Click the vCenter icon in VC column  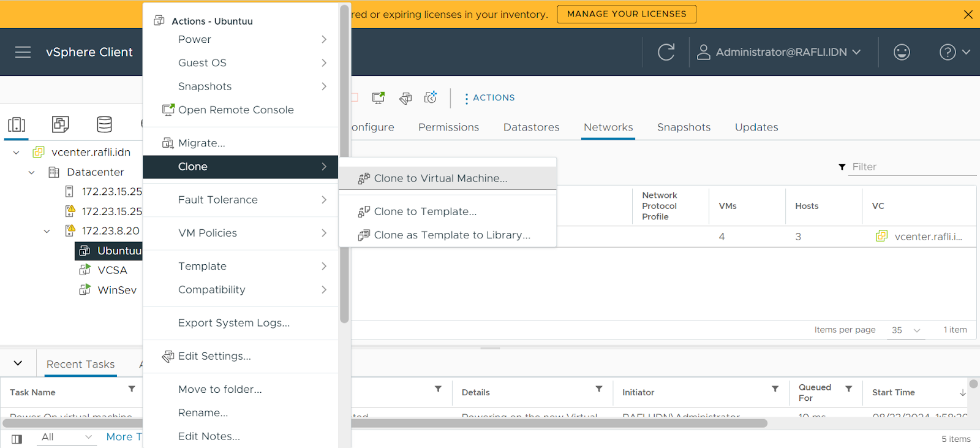tap(881, 236)
